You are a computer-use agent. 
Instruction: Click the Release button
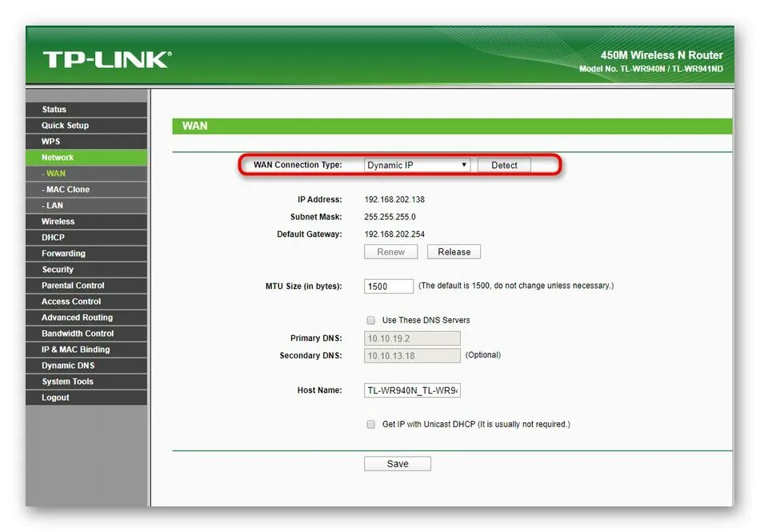point(454,252)
